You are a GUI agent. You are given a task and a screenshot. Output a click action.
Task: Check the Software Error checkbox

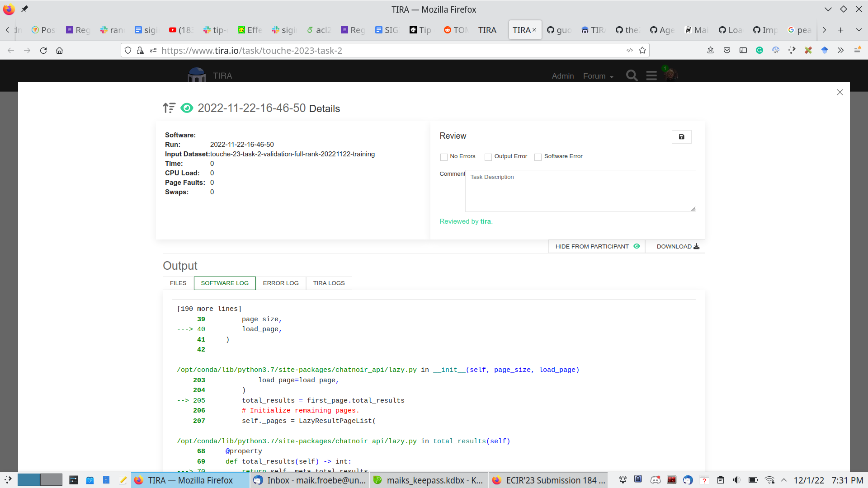(538, 157)
